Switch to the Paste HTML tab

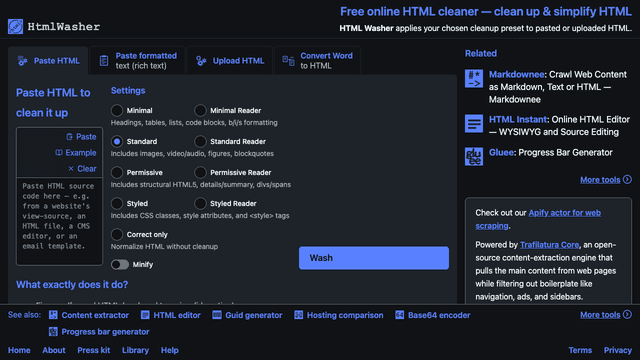pyautogui.click(x=48, y=61)
